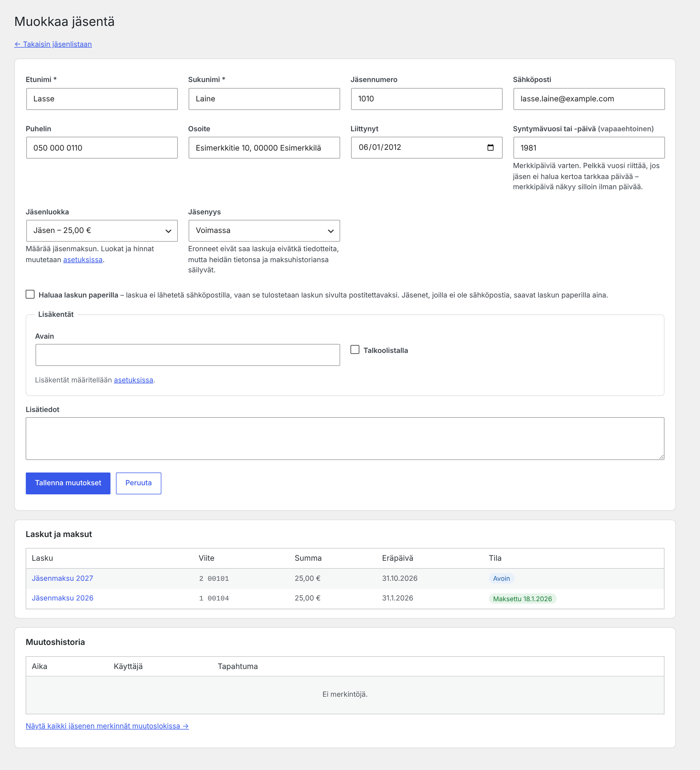The image size is (700, 770).
Task: Focus the Lisätiedot text area
Action: point(345,439)
